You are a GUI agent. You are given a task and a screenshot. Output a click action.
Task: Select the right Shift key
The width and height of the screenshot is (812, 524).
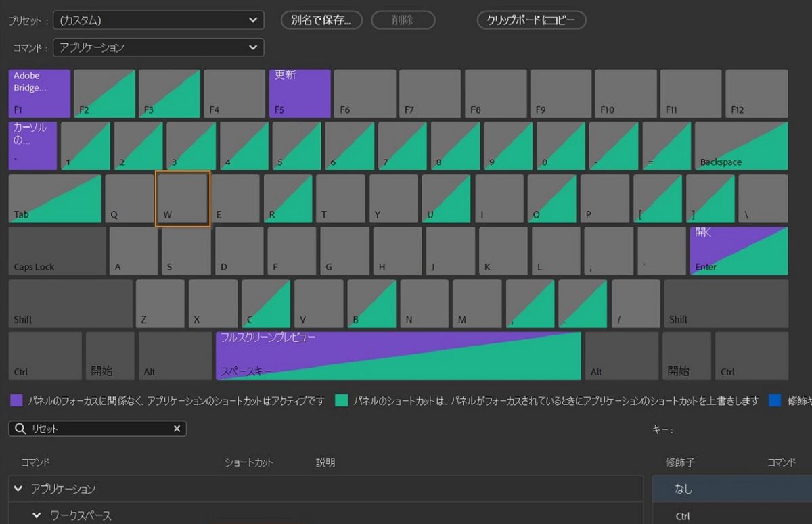point(726,303)
